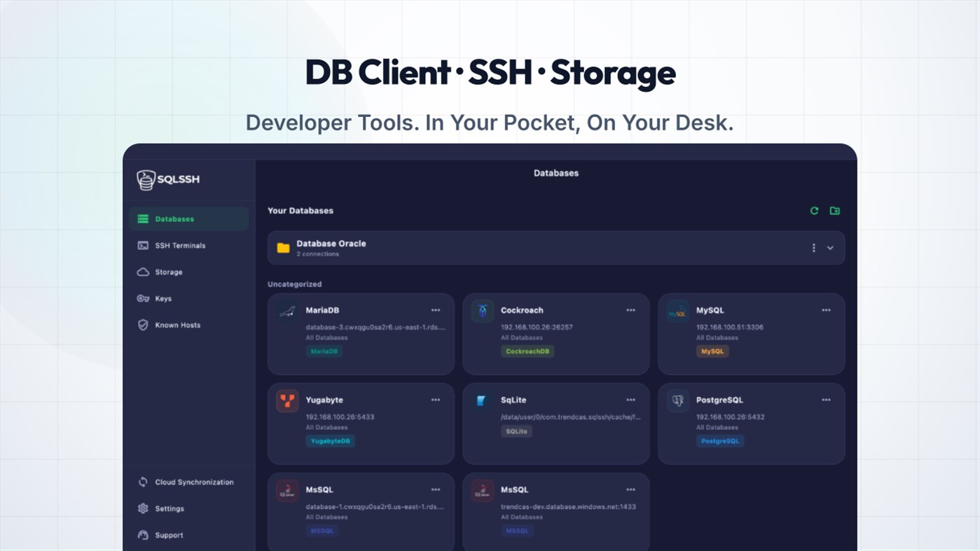This screenshot has width=980, height=551.
Task: Click the MariaDB card's database-3 host address
Action: (375, 327)
